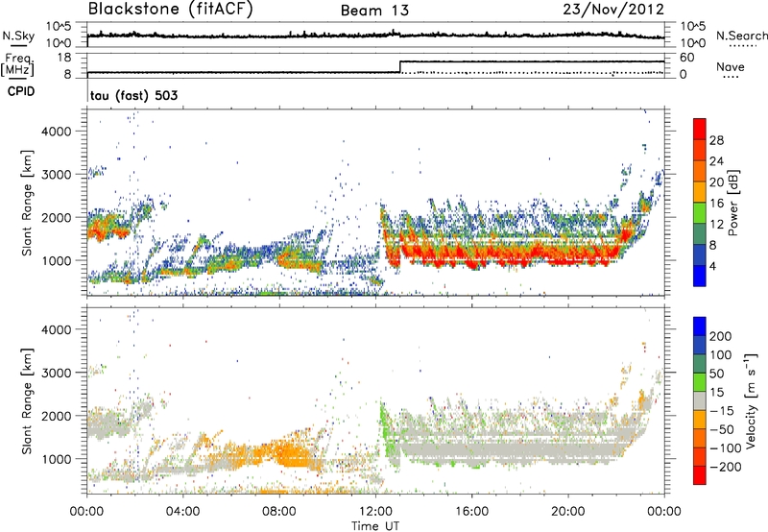Pick the green 15–50 velocity colorbar segment

(x=700, y=382)
